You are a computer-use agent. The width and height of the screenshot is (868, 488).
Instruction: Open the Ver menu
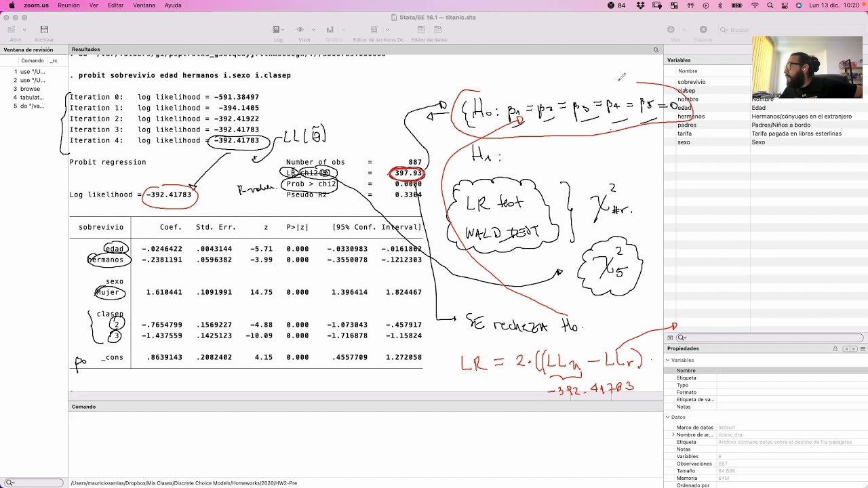(94, 5)
